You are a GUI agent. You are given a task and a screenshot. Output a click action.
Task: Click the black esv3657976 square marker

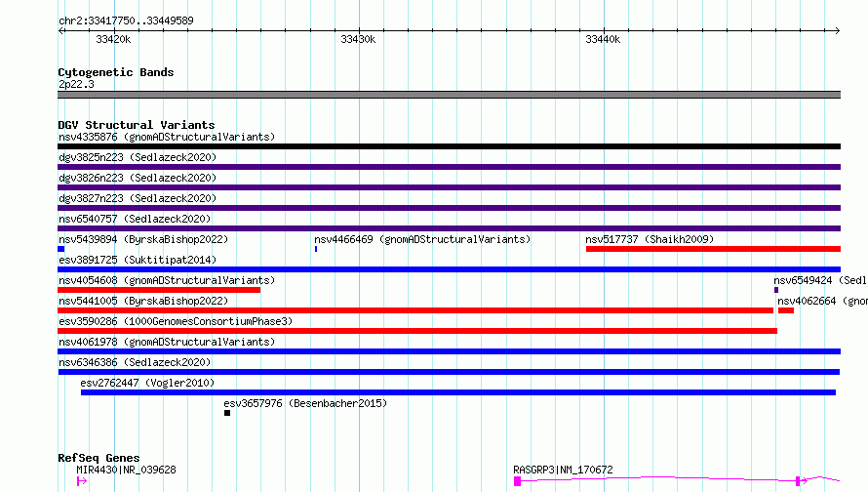click(227, 413)
